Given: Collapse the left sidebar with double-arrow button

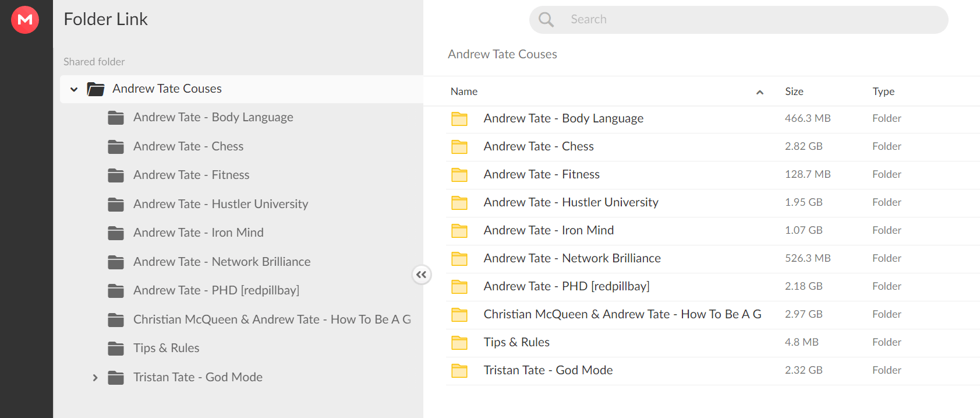Looking at the screenshot, I should pos(422,275).
